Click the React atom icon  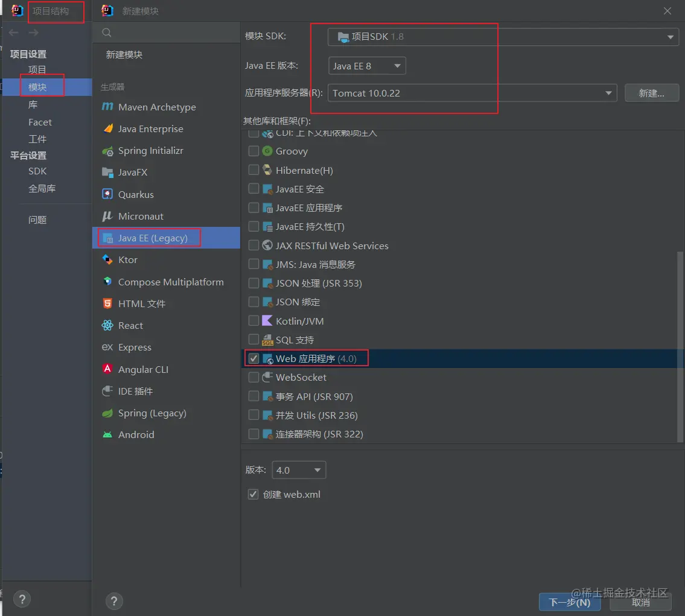(x=107, y=325)
